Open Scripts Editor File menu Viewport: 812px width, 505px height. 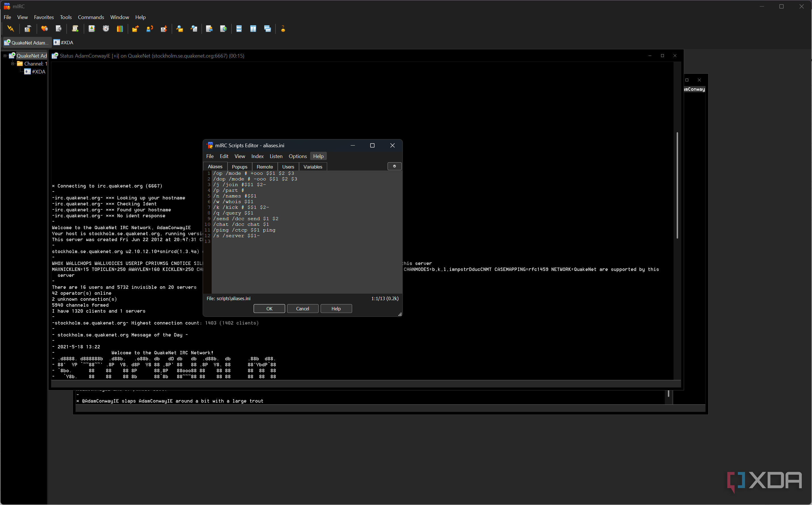tap(210, 156)
